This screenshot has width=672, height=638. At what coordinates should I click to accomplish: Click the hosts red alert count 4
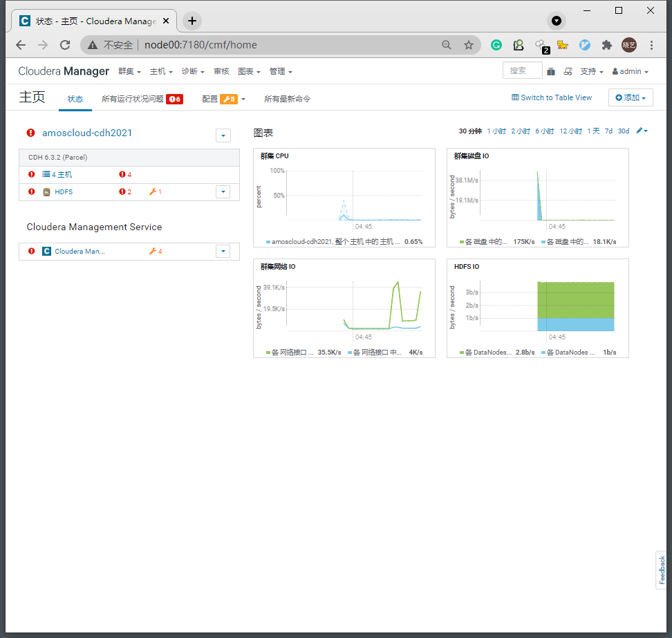click(x=125, y=174)
